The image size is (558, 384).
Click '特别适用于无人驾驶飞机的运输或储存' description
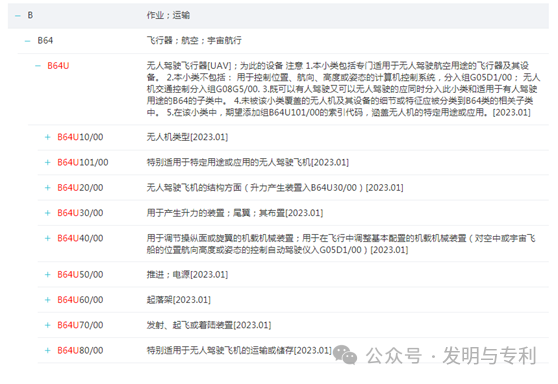pos(239,350)
